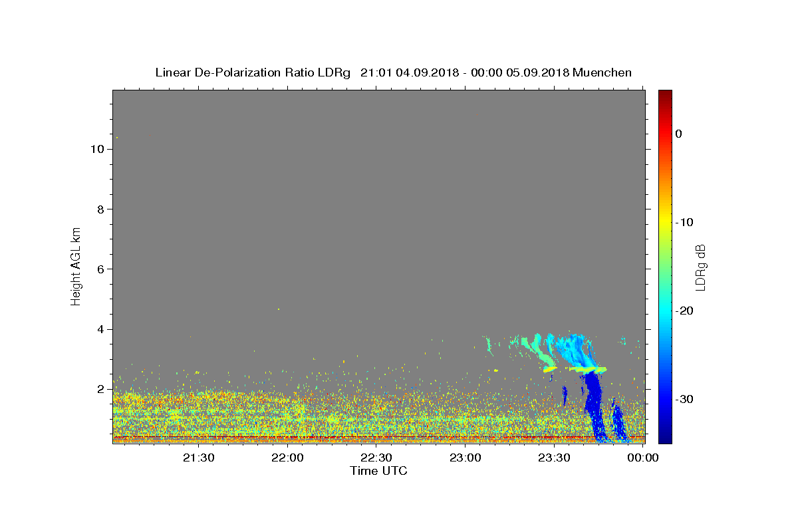Screen dimensions: 798x532
Task: Click the height tick label 8
Action: click(x=100, y=209)
